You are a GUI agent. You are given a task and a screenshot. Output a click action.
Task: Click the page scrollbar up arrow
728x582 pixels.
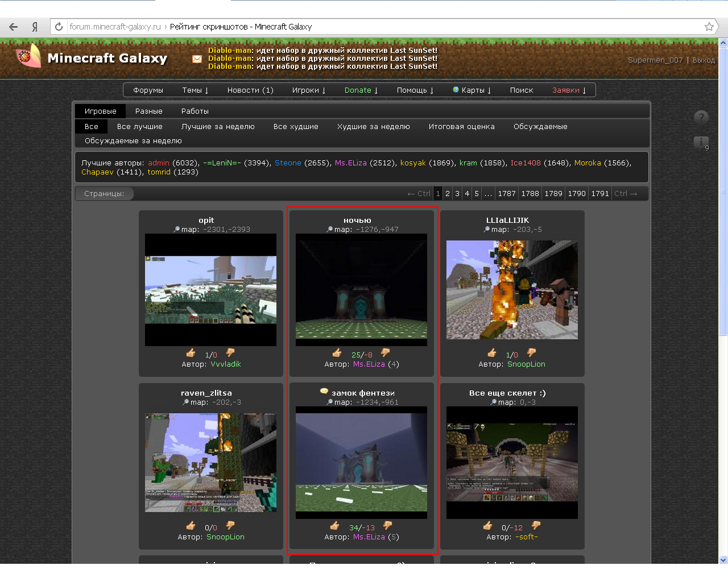tap(723, 43)
